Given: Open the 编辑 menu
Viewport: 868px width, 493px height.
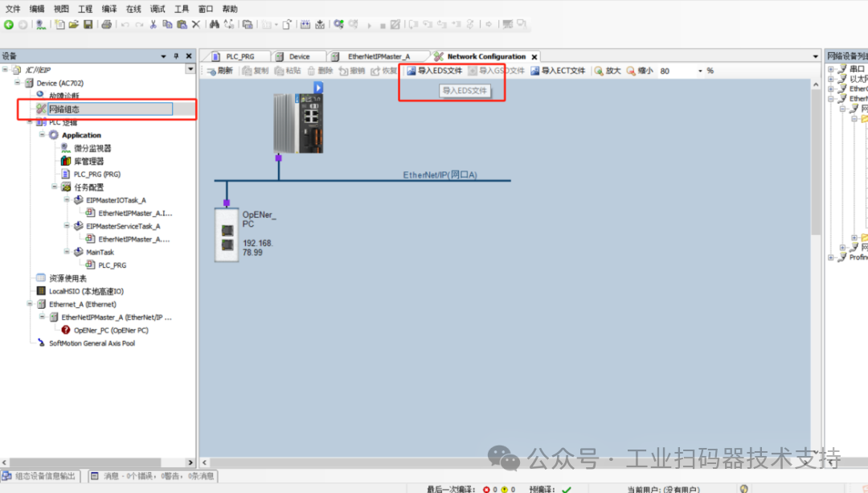Looking at the screenshot, I should [x=37, y=9].
